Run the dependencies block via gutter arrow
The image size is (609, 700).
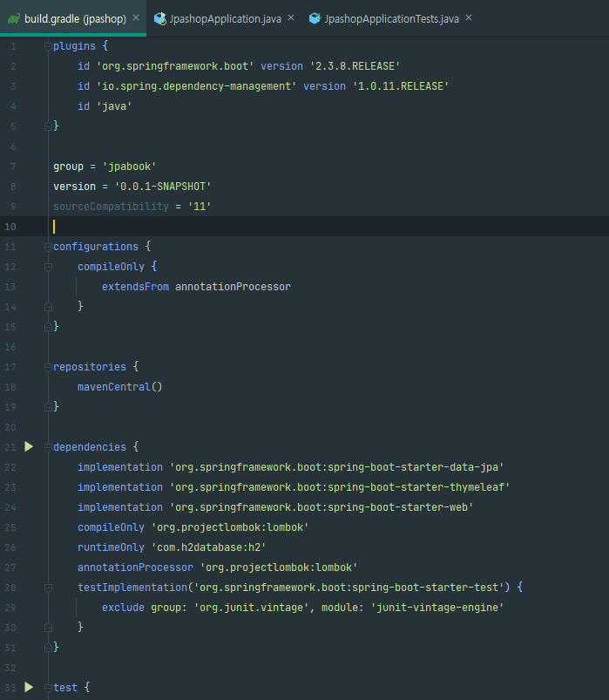tap(29, 446)
